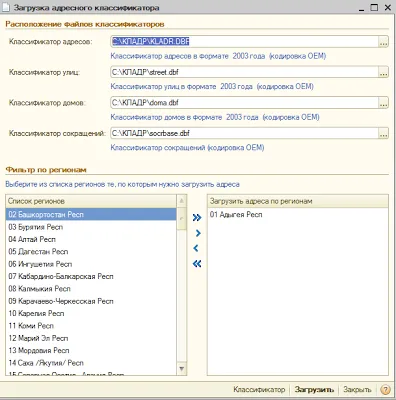Viewport: 396px width, 400px height.
Task: Select 03 Бурятия Респ in region list
Action: [x=91, y=227]
